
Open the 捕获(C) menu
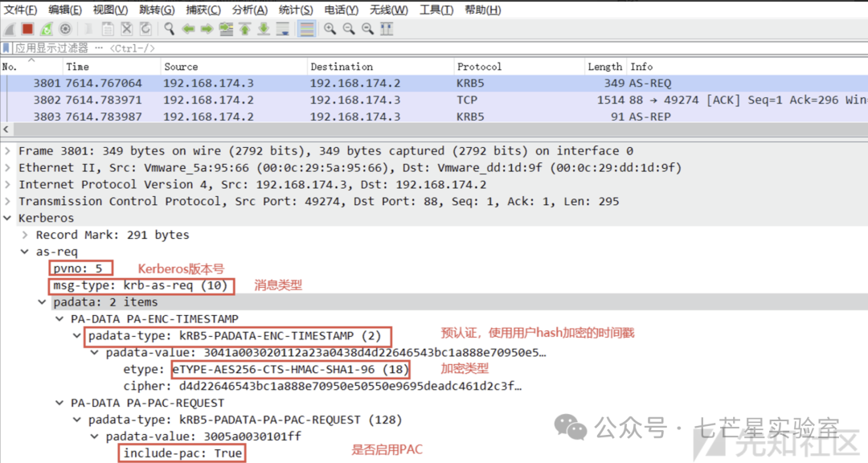[x=203, y=10]
